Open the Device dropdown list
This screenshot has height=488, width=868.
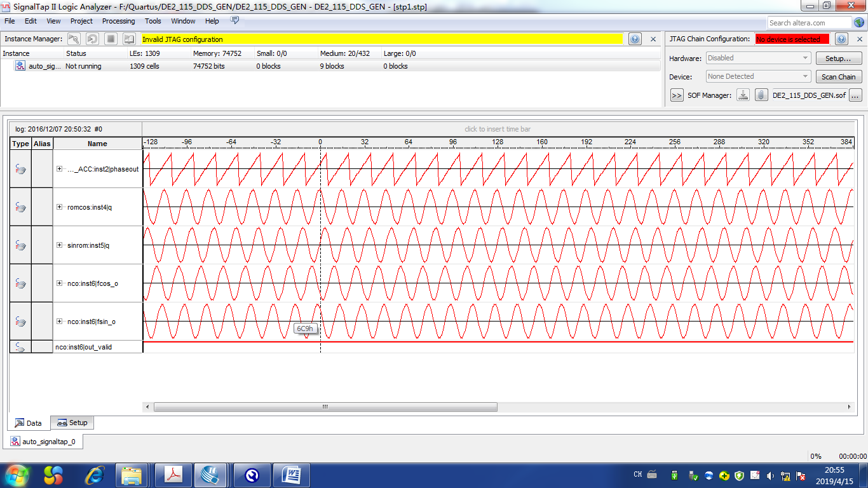(758, 76)
